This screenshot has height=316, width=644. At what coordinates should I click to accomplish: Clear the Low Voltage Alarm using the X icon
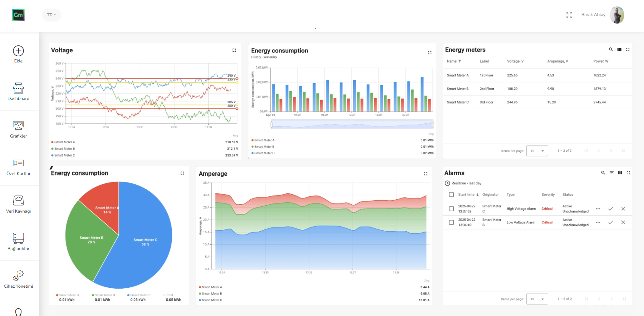point(623,222)
